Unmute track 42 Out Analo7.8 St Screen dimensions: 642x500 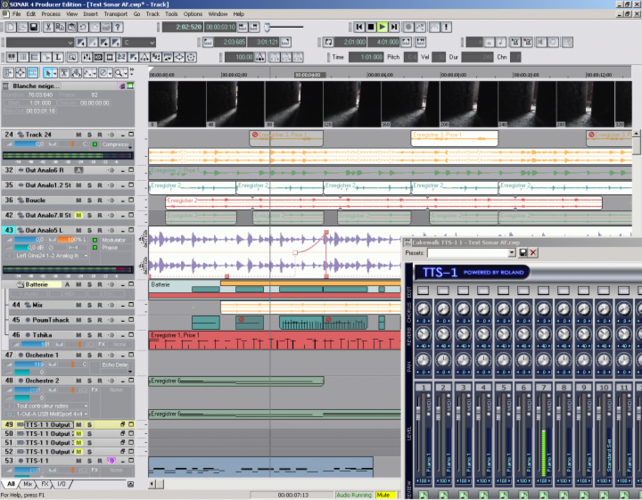(79, 215)
